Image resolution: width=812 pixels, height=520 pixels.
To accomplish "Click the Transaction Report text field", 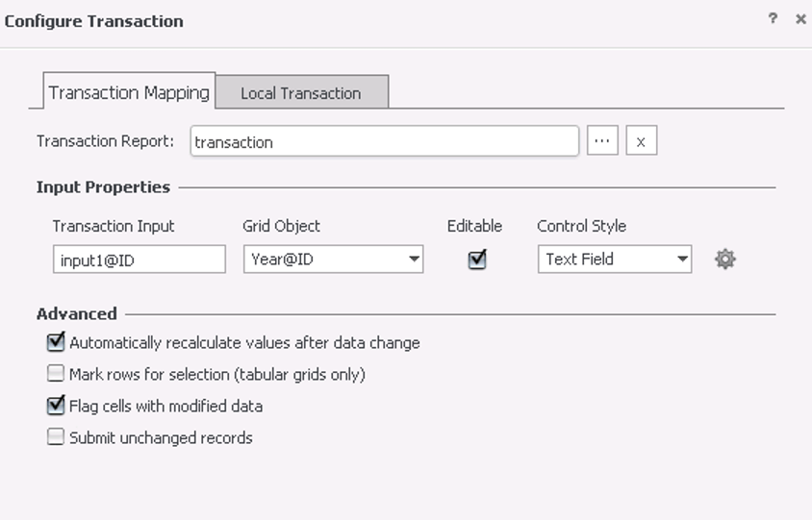I will pyautogui.click(x=384, y=140).
